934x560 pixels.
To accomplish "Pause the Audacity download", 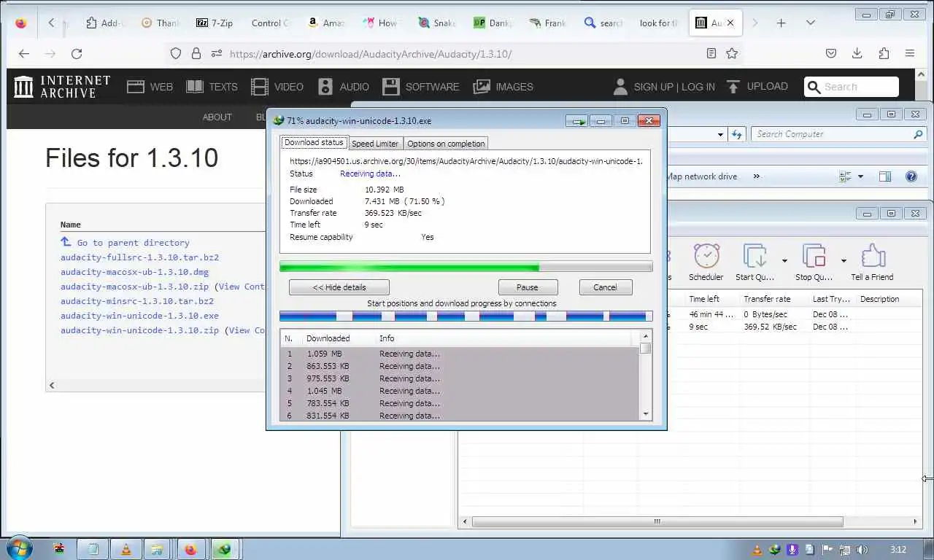I will [528, 287].
